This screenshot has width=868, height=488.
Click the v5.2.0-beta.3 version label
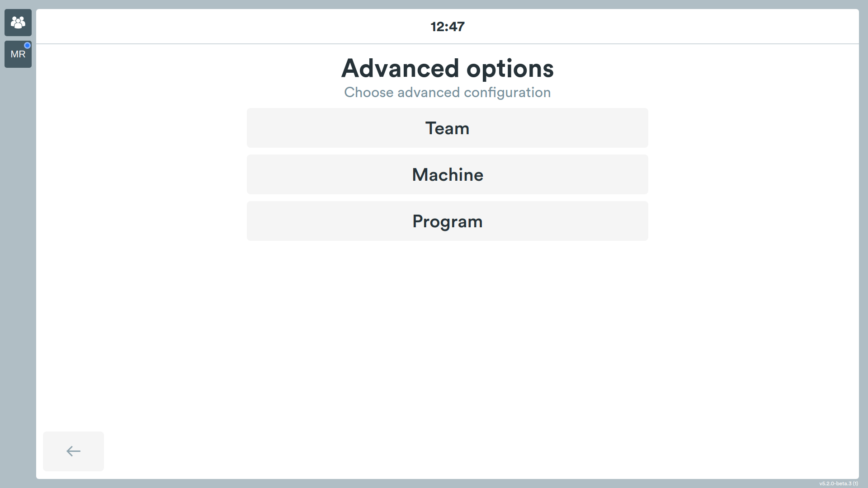(x=839, y=483)
